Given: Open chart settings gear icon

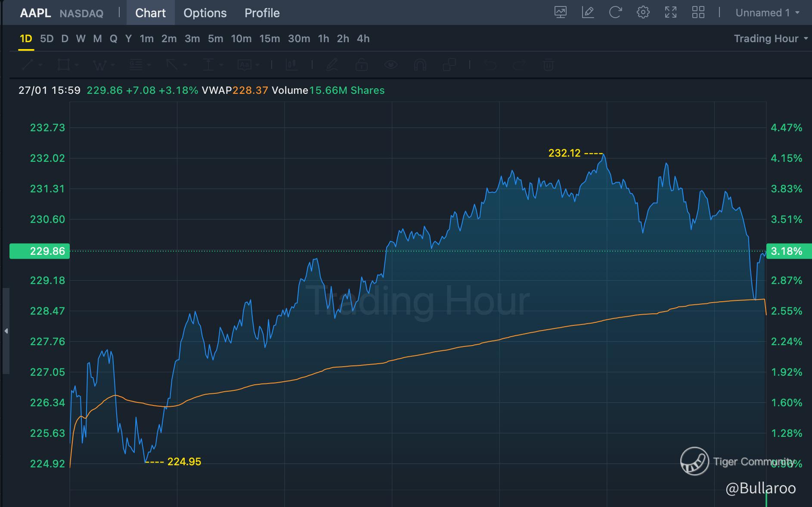Looking at the screenshot, I should [x=643, y=12].
